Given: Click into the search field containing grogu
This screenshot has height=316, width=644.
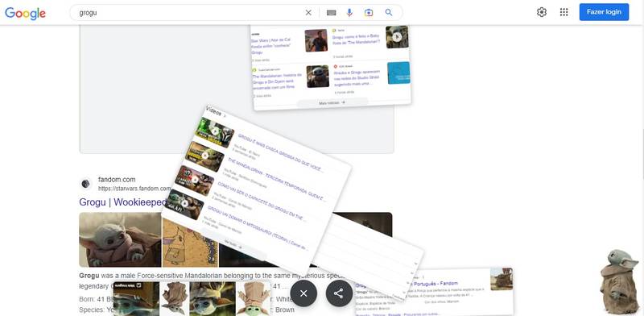Looking at the screenshot, I should 189,13.
